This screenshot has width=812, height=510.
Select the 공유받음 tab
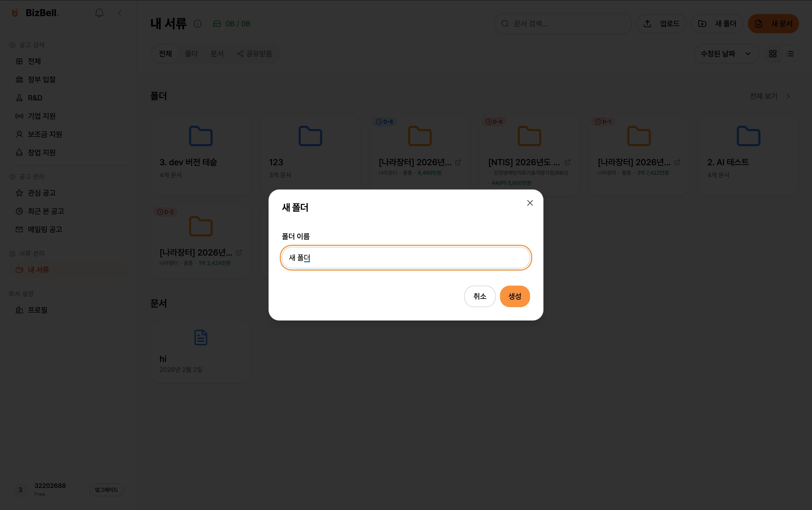click(255, 54)
